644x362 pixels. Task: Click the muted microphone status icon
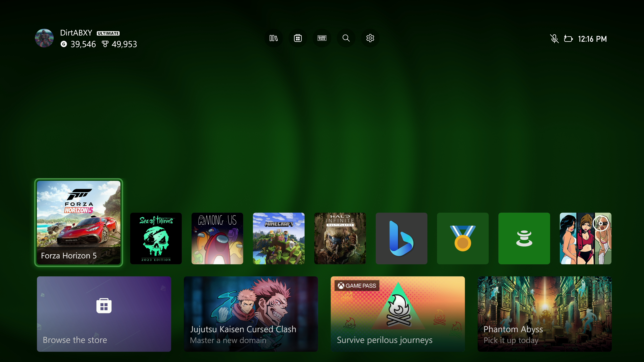coord(554,39)
